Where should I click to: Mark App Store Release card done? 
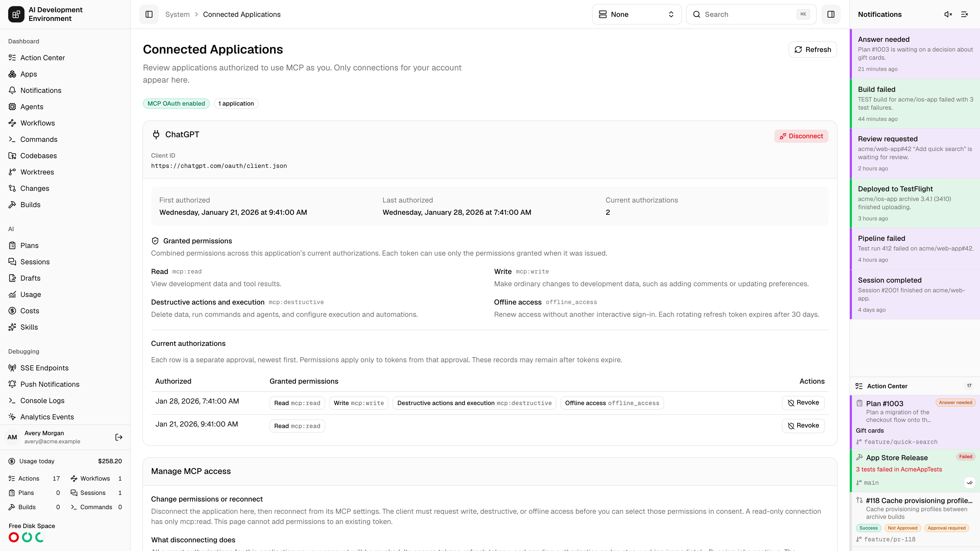click(970, 483)
